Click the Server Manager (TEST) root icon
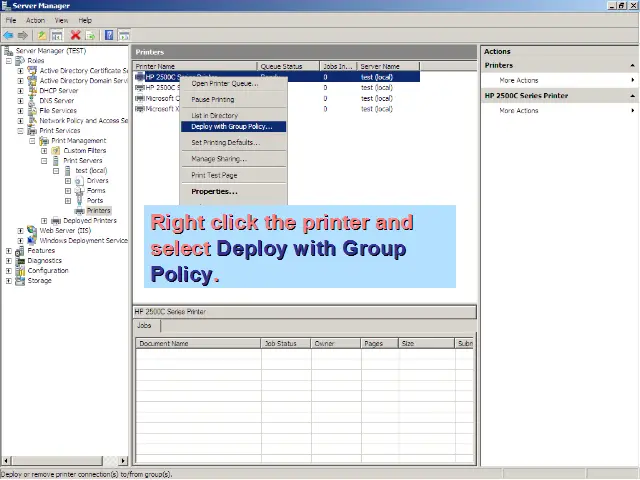This screenshot has width=640, height=480. point(8,51)
